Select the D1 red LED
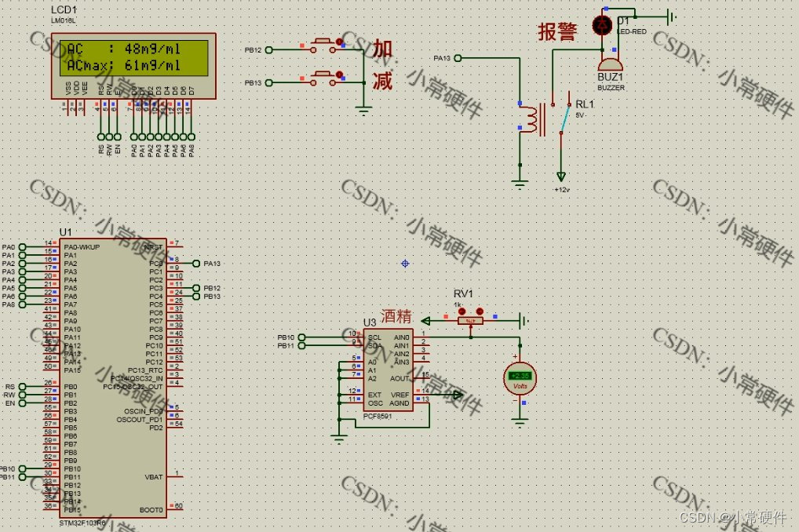The height and width of the screenshot is (532, 799). pyautogui.click(x=602, y=24)
